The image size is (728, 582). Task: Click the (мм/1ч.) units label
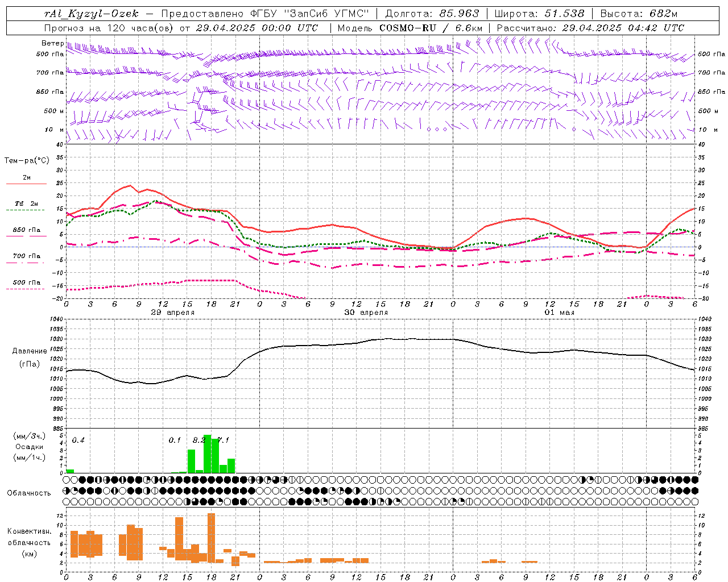pyautogui.click(x=29, y=458)
